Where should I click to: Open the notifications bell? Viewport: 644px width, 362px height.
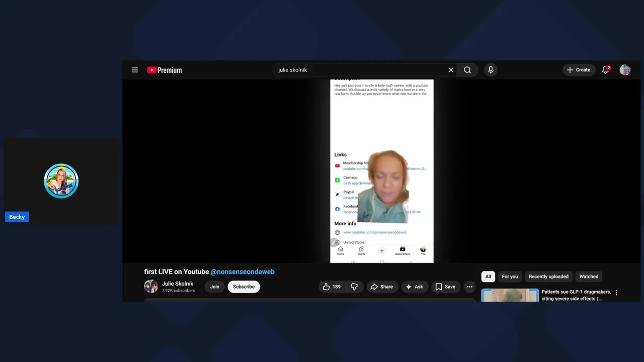[606, 70]
